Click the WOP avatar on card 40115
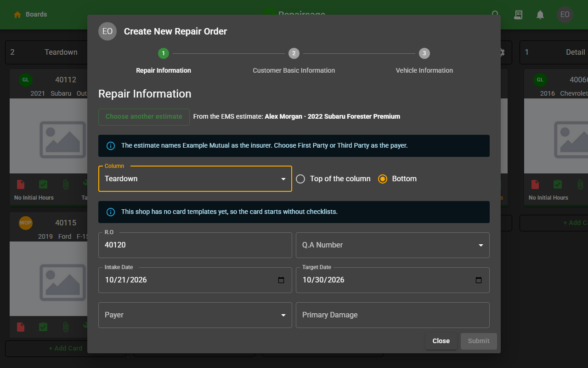The image size is (588, 368). 26,223
